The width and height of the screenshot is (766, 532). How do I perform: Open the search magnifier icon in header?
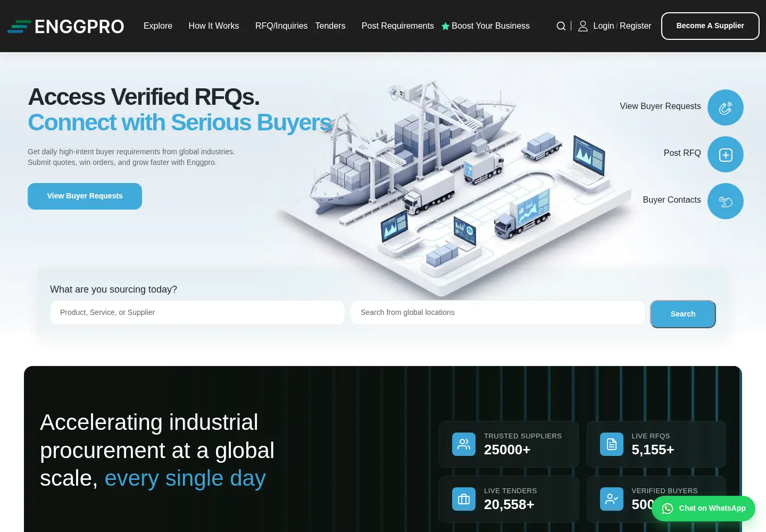[x=561, y=26]
